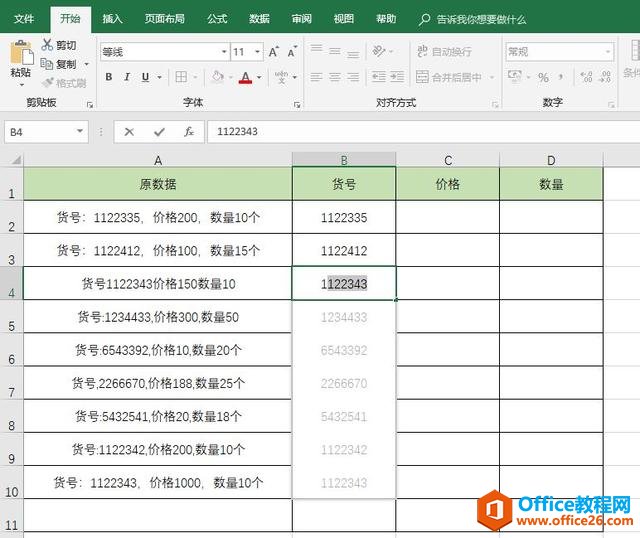This screenshot has height=538, width=640.
Task: Open the underline style dropdown arrow
Action: tap(159, 77)
